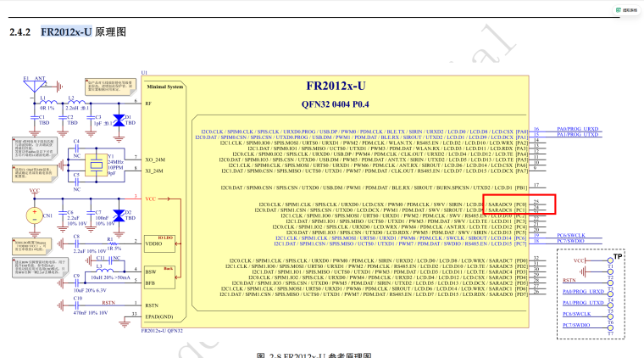Click the "BFB" pin label
Viewport: 644px width, 358px height.
[150, 283]
